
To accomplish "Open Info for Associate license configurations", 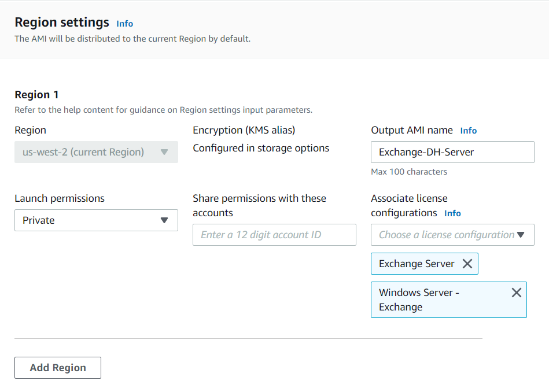I will [x=452, y=213].
